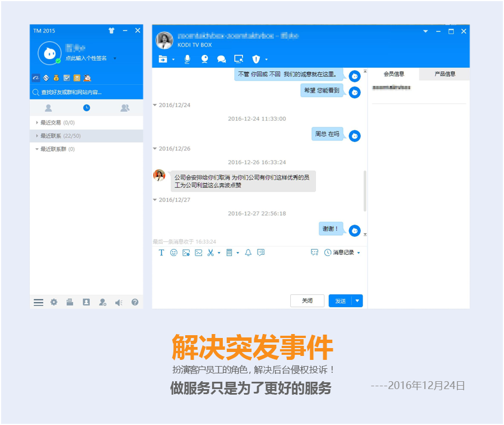Switch to the contacts tab

(x=48, y=108)
